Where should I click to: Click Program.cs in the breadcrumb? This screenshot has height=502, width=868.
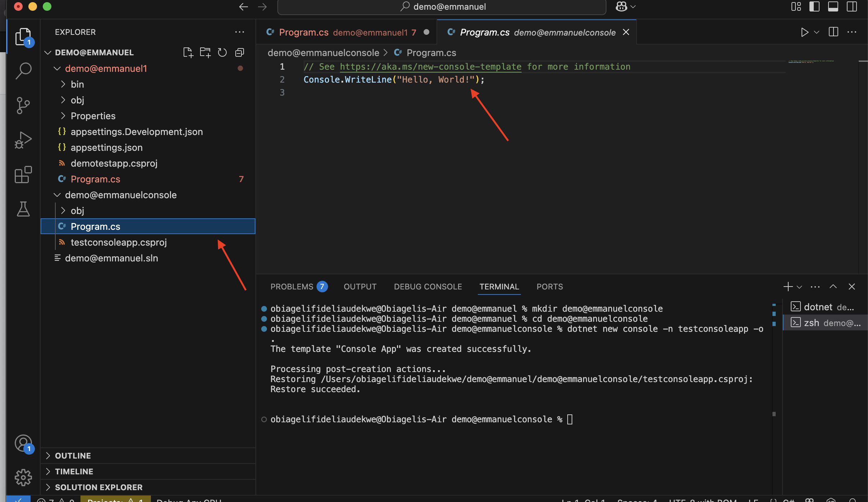click(x=431, y=53)
